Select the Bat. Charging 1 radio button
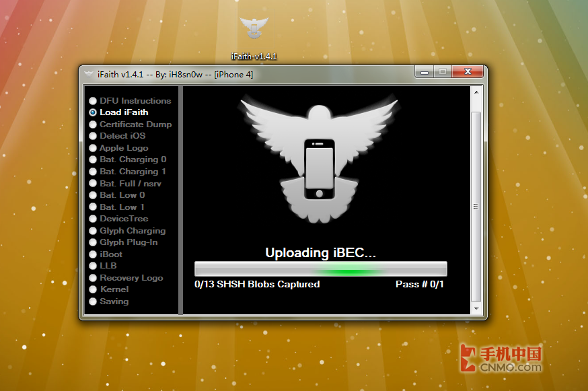This screenshot has height=391, width=588. (x=93, y=172)
